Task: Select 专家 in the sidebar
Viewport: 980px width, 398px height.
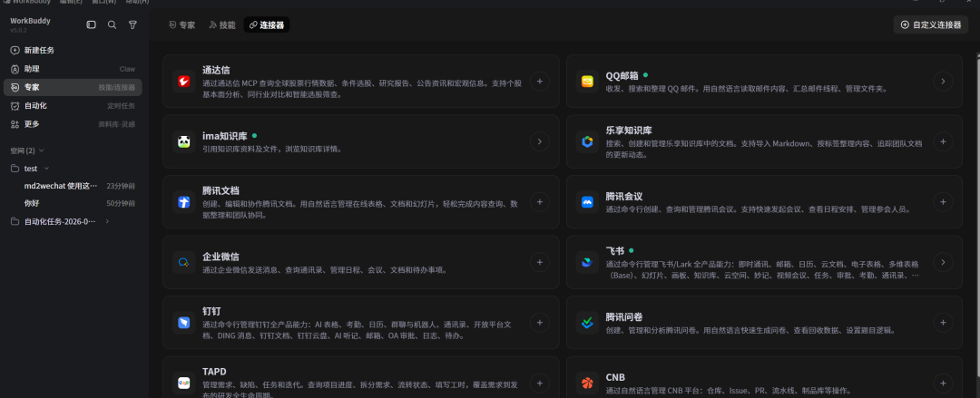Action: click(73, 87)
